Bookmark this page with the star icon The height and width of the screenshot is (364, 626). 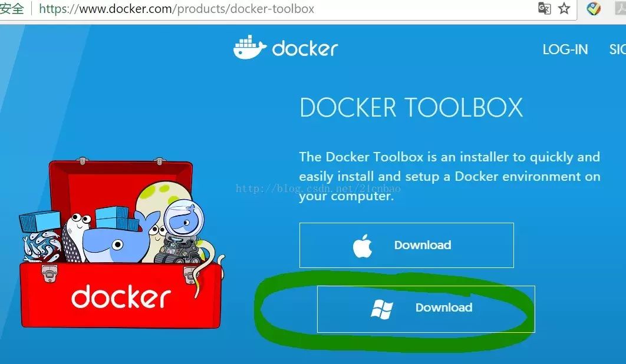click(564, 8)
